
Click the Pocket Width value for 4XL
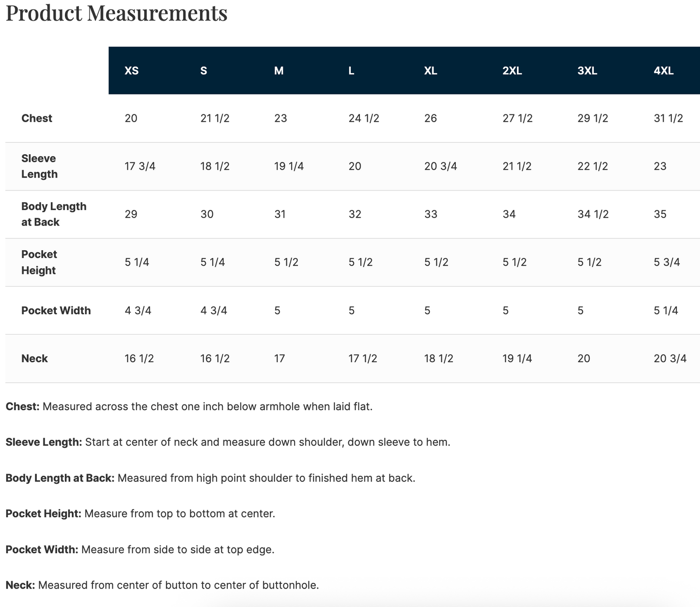[x=666, y=310]
